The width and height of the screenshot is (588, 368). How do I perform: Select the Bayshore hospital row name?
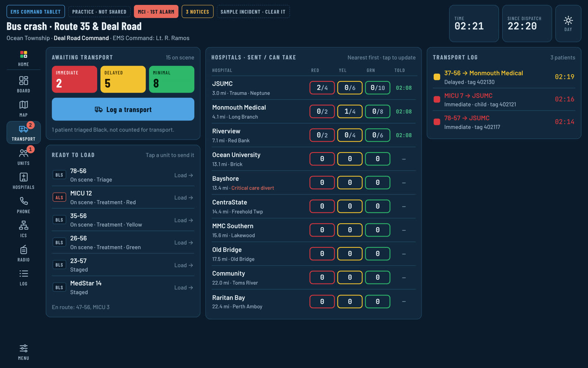click(x=225, y=179)
